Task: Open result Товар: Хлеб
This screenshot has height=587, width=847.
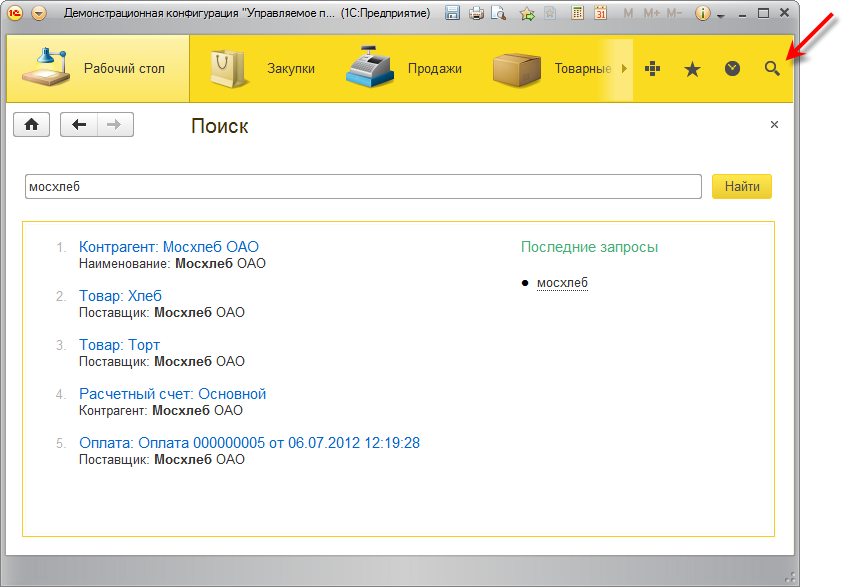Action: click(120, 296)
